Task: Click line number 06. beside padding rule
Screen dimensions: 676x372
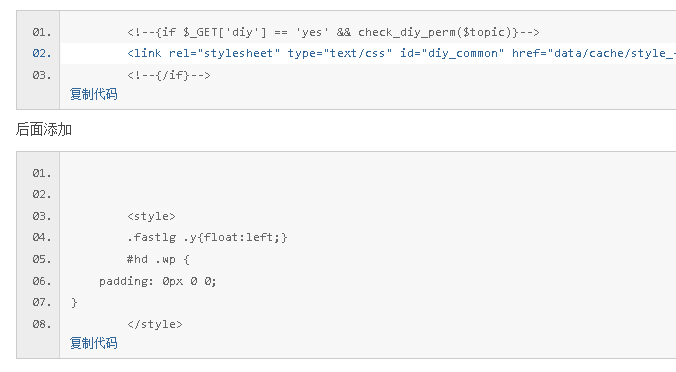Action: [x=41, y=281]
